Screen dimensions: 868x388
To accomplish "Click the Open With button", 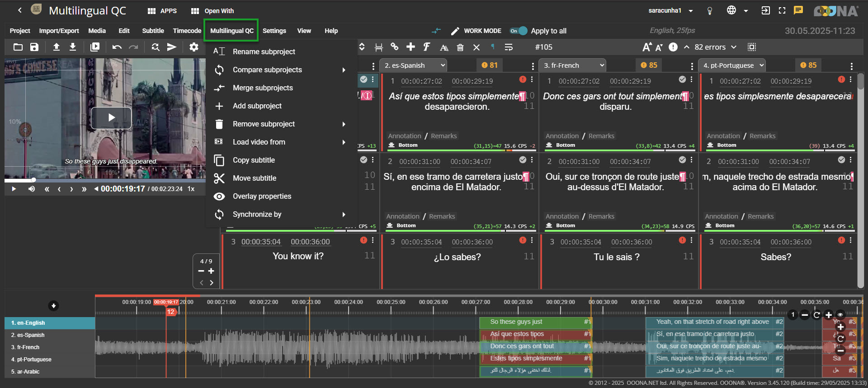I will click(x=212, y=11).
